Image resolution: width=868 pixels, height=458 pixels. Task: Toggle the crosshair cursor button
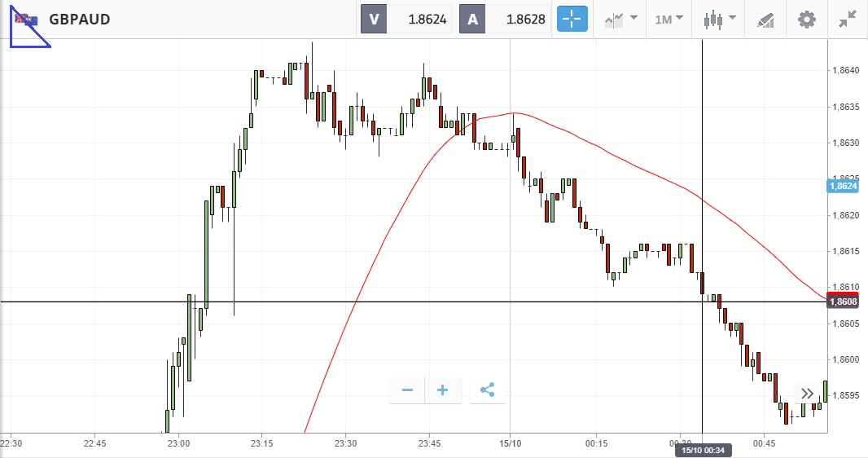coord(572,19)
